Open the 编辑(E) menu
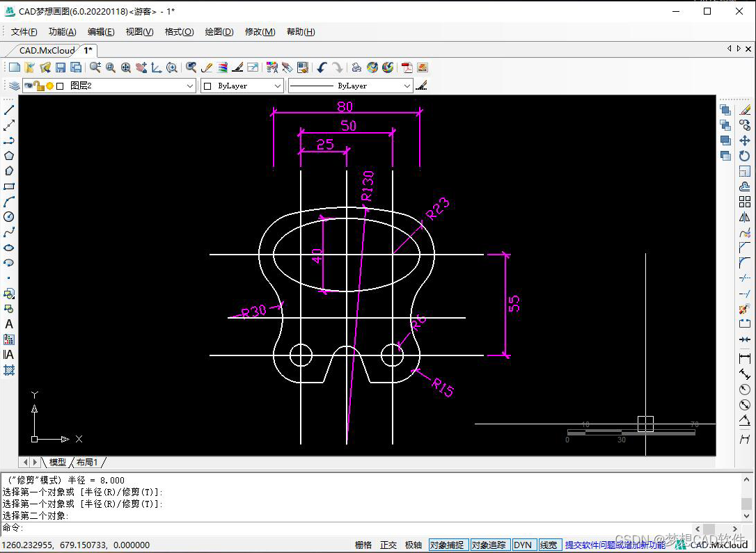 click(x=101, y=32)
